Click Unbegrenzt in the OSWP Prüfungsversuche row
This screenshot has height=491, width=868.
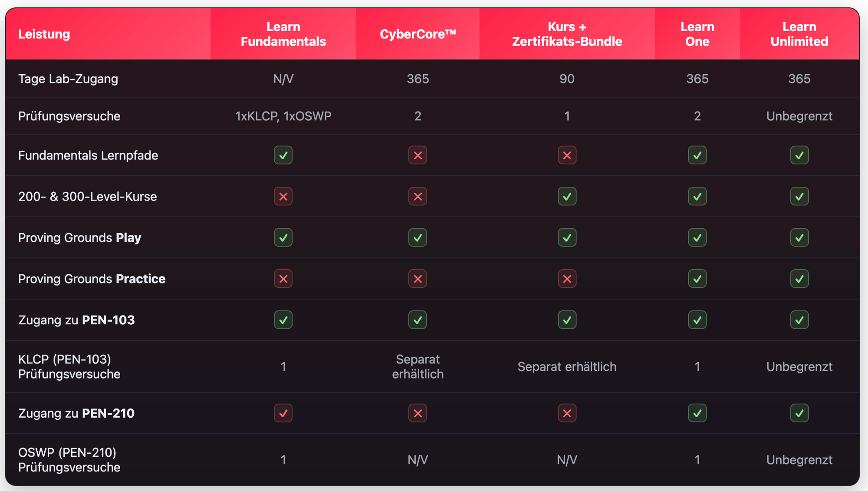(x=799, y=460)
